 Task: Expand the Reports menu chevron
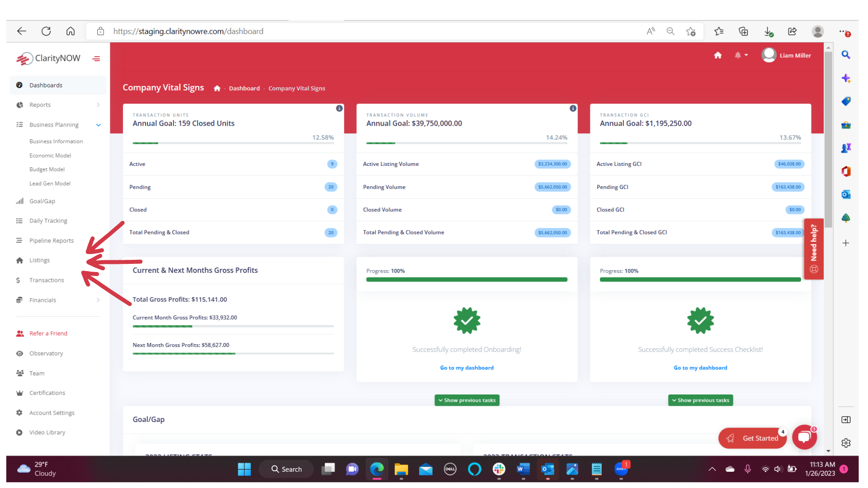[98, 105]
